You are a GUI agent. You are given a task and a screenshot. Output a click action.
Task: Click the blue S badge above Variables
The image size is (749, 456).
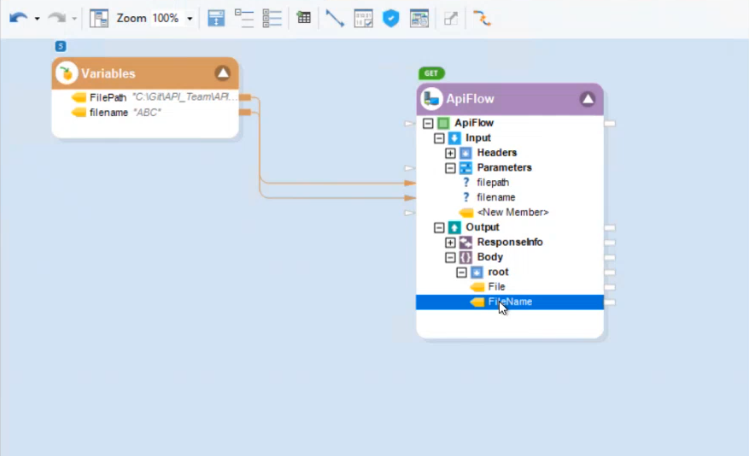pyautogui.click(x=61, y=46)
